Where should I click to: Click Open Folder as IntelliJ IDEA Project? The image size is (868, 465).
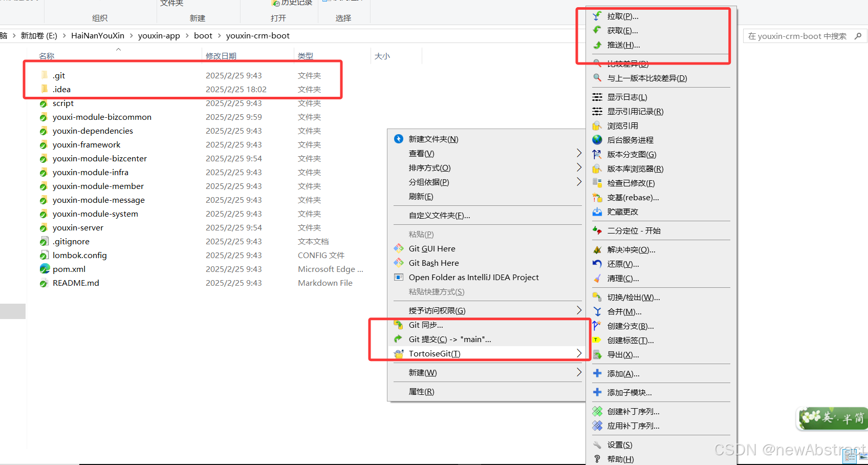click(473, 277)
